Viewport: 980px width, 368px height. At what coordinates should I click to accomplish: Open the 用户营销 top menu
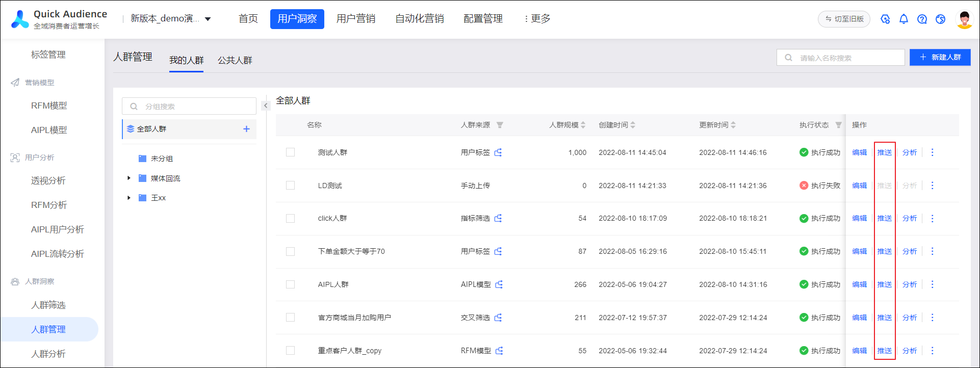(x=356, y=19)
